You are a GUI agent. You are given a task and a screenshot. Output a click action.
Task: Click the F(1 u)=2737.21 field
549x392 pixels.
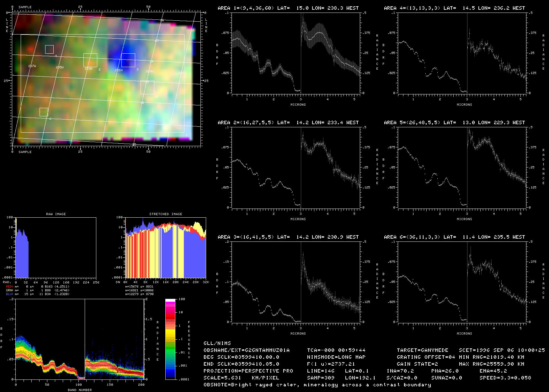point(331,364)
